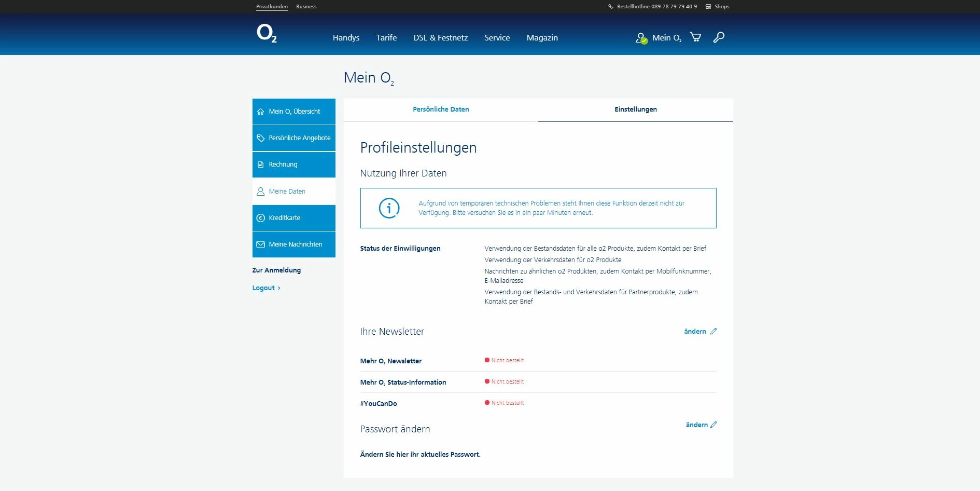Click the Passwort ändern section heading
Image resolution: width=980 pixels, height=491 pixels.
[x=395, y=429]
